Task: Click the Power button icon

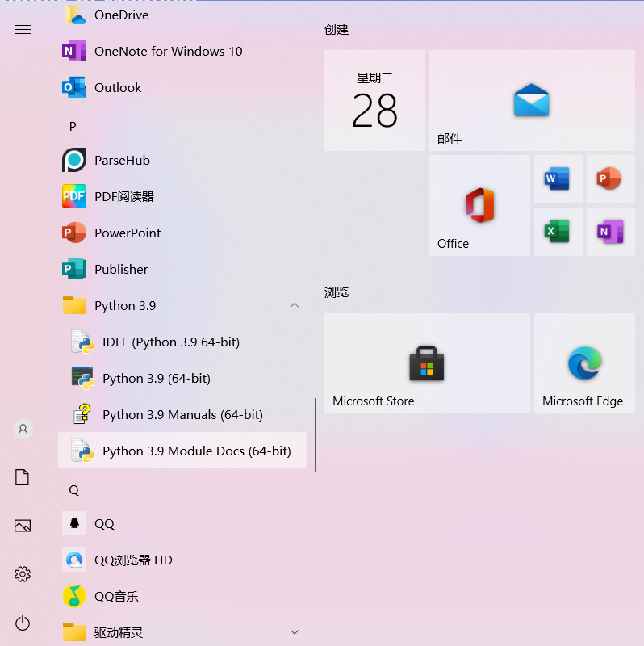Action: (x=23, y=623)
